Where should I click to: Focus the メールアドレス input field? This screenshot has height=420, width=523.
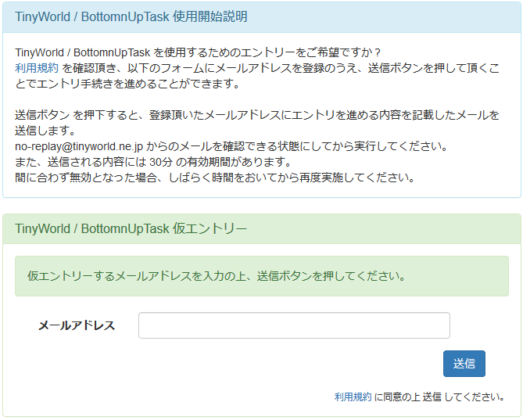294,325
